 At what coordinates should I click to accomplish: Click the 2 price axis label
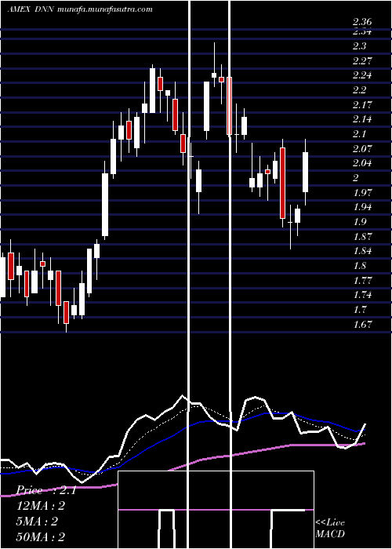click(356, 177)
